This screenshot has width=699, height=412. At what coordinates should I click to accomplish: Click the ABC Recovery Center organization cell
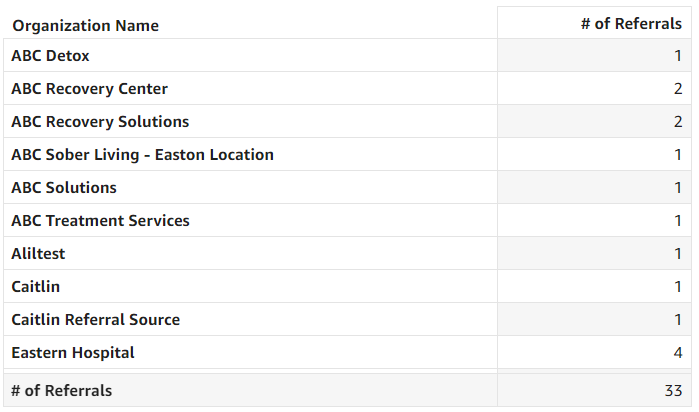89,89
